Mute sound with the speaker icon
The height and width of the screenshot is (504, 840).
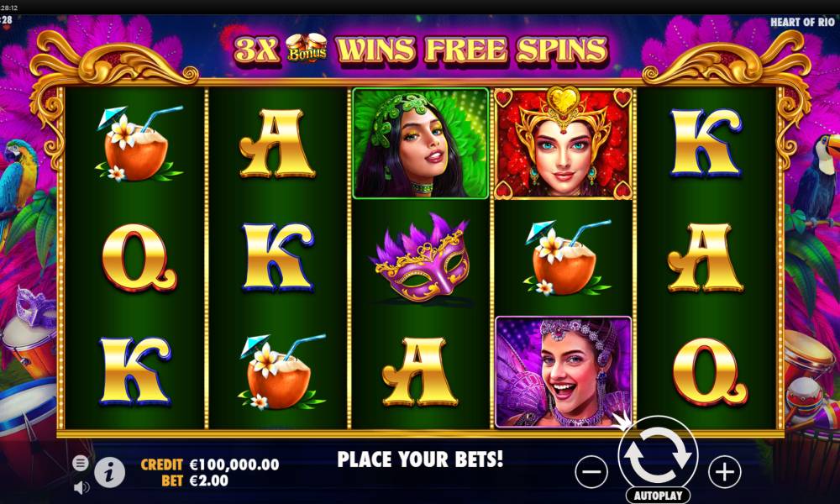pyautogui.click(x=81, y=487)
